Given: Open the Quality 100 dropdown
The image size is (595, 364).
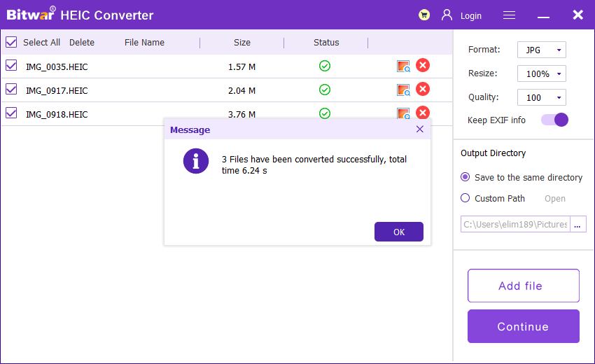Looking at the screenshot, I should (542, 97).
